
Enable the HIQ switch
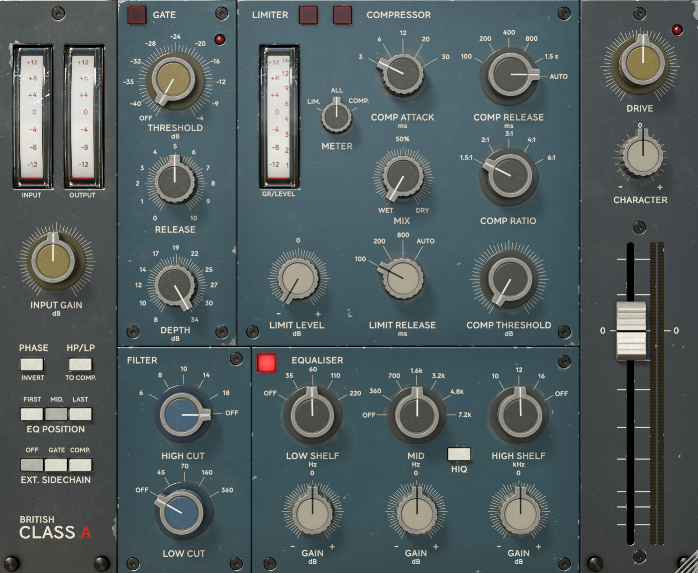point(459,454)
